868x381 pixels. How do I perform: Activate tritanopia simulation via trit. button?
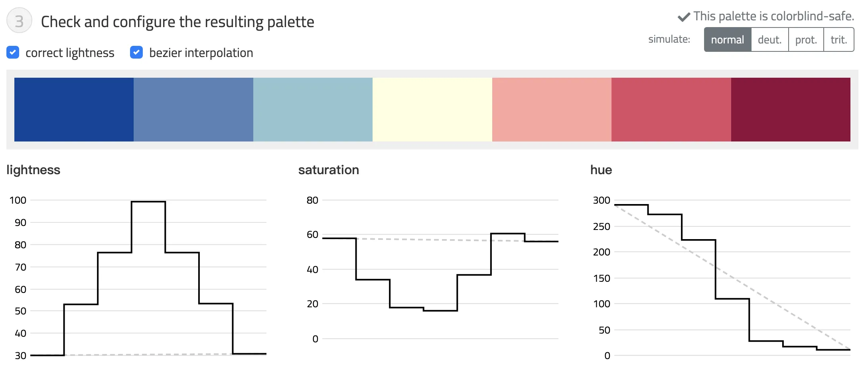tap(838, 39)
